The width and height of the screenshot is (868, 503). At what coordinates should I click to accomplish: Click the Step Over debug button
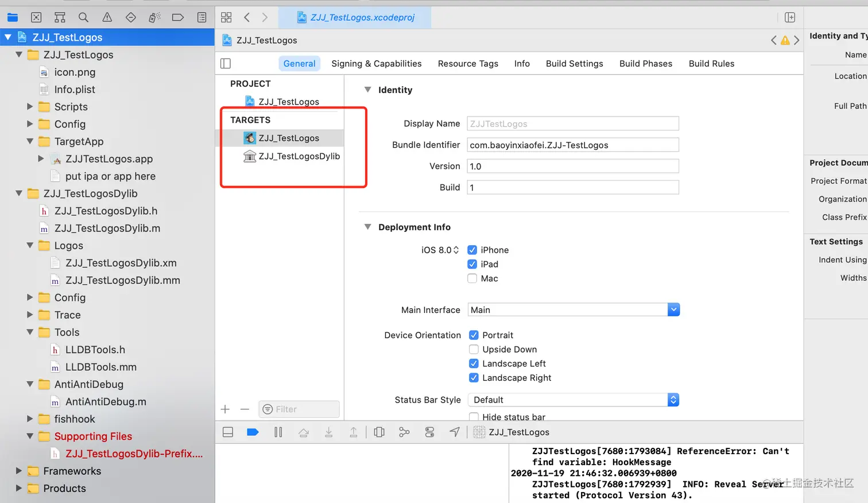[304, 432]
